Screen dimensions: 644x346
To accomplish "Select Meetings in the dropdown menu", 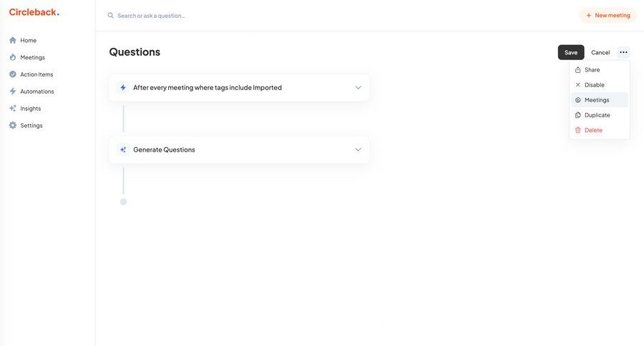I will pos(597,100).
